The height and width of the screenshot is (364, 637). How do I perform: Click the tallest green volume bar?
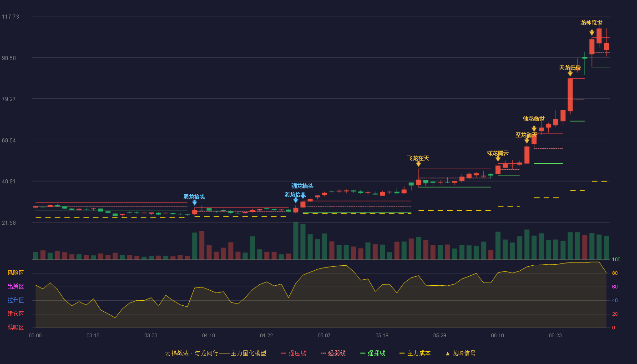(x=296, y=241)
